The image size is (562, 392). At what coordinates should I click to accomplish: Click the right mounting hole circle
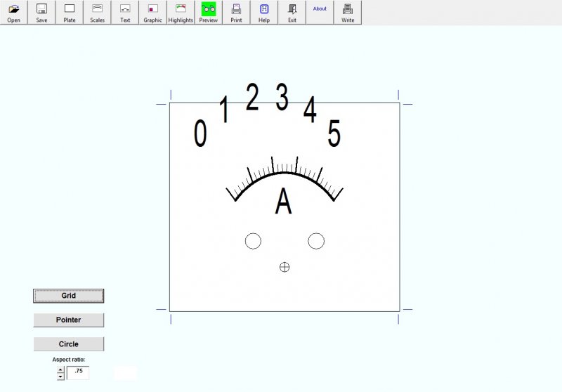316,241
